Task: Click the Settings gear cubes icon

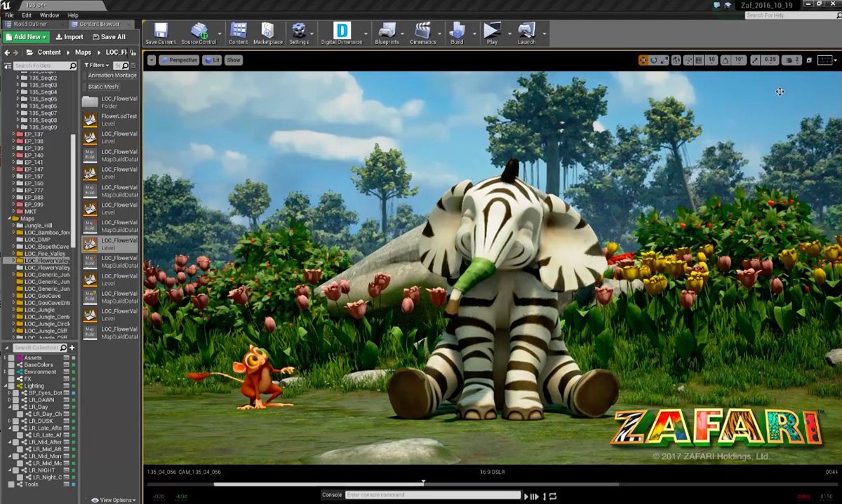Action: point(298,31)
